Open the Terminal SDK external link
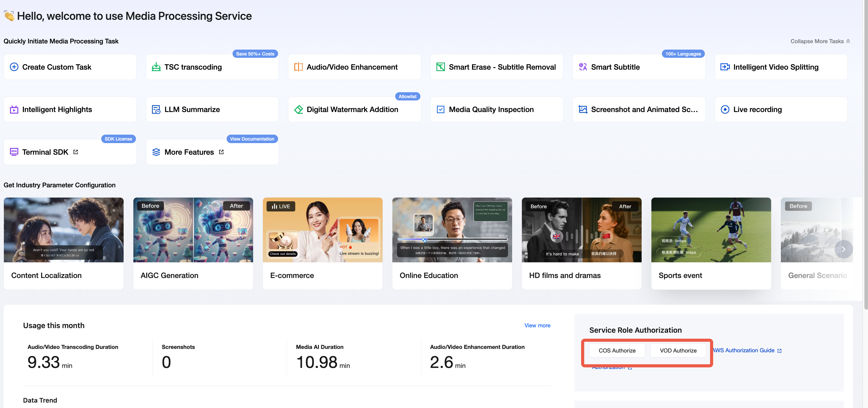868x408 pixels. click(76, 152)
